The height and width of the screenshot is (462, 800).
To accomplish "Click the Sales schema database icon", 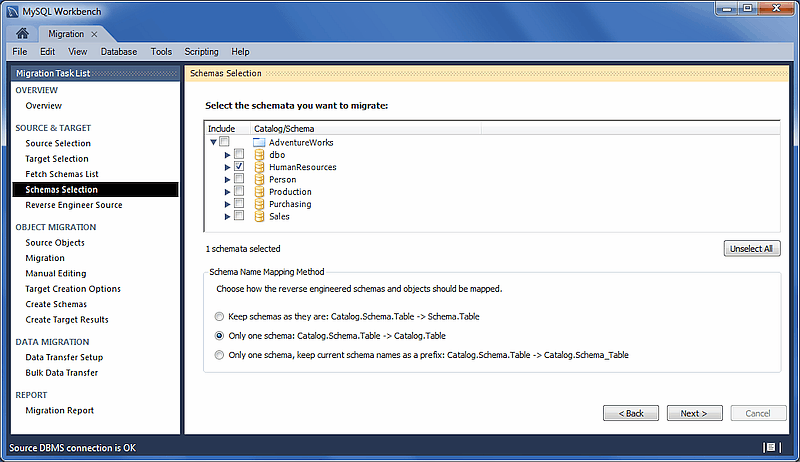I will point(259,216).
